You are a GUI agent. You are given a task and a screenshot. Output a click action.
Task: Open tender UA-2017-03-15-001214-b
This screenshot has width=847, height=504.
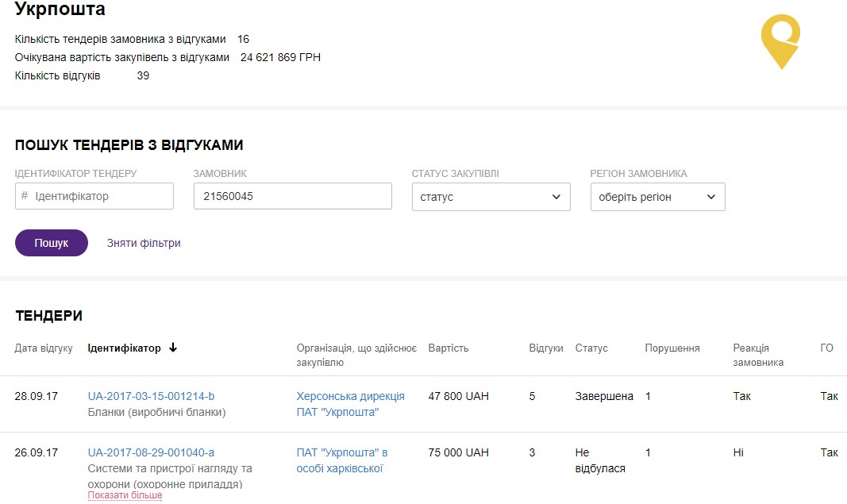(x=152, y=396)
